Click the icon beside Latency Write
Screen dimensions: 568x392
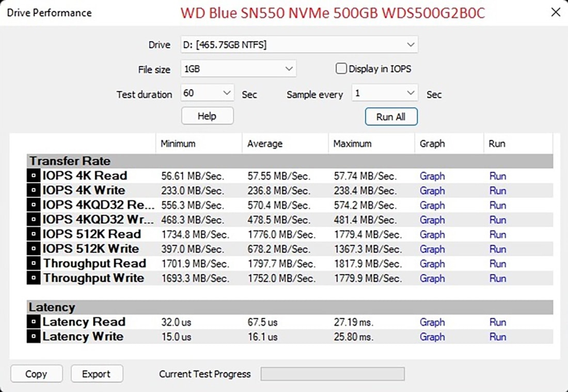[x=33, y=337]
